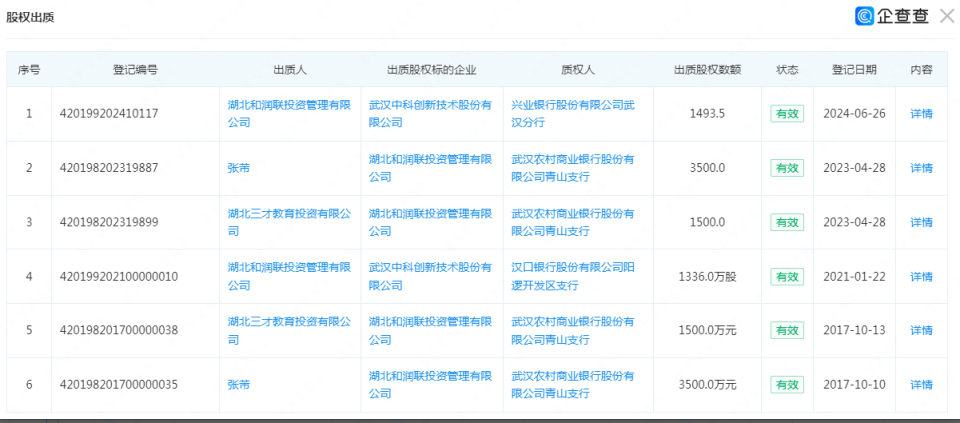Viewport: 960px width, 423px height.
Task: Open pledgor 湖北和润联投资管理有限公司 in row 1
Action: [x=289, y=114]
